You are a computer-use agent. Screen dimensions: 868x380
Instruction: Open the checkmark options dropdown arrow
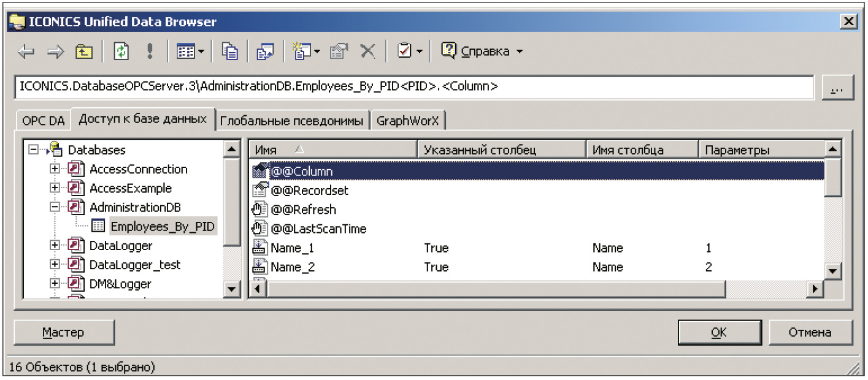[420, 53]
